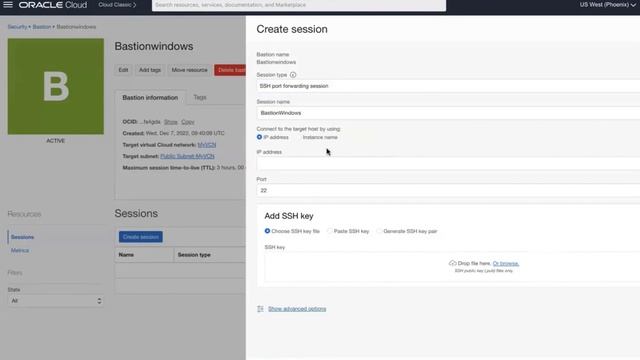The height and width of the screenshot is (360, 640).
Task: Click the Bastion breadcrumb link
Action: [42, 27]
